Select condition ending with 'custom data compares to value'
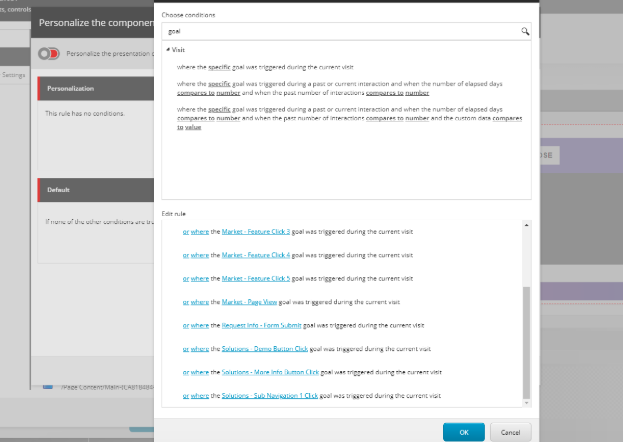The height and width of the screenshot is (442, 624). (349, 118)
